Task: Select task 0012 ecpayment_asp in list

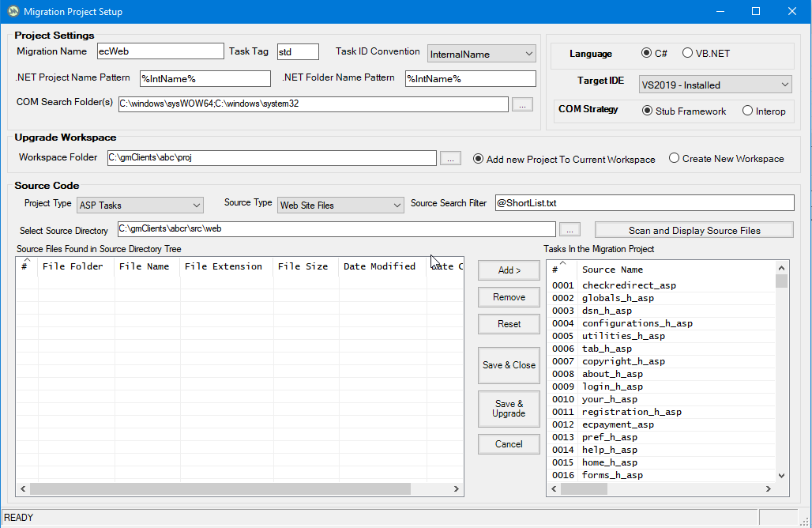Action: (618, 424)
